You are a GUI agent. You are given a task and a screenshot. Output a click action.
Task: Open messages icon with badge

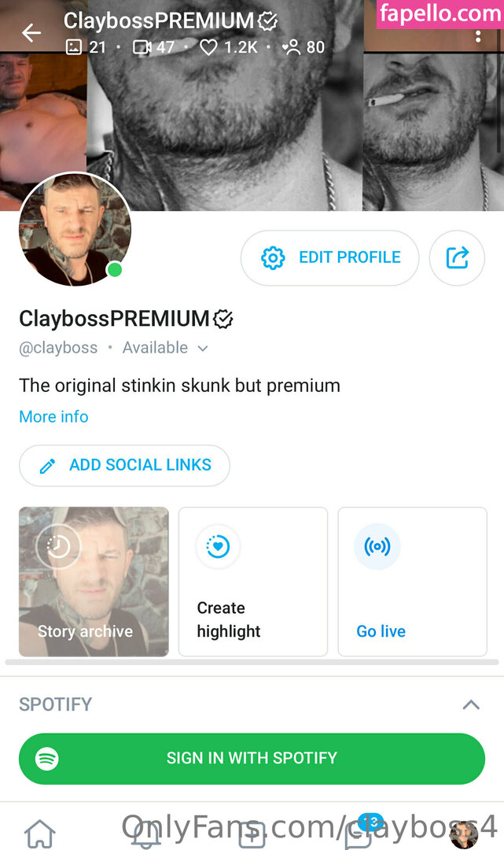click(x=360, y=832)
